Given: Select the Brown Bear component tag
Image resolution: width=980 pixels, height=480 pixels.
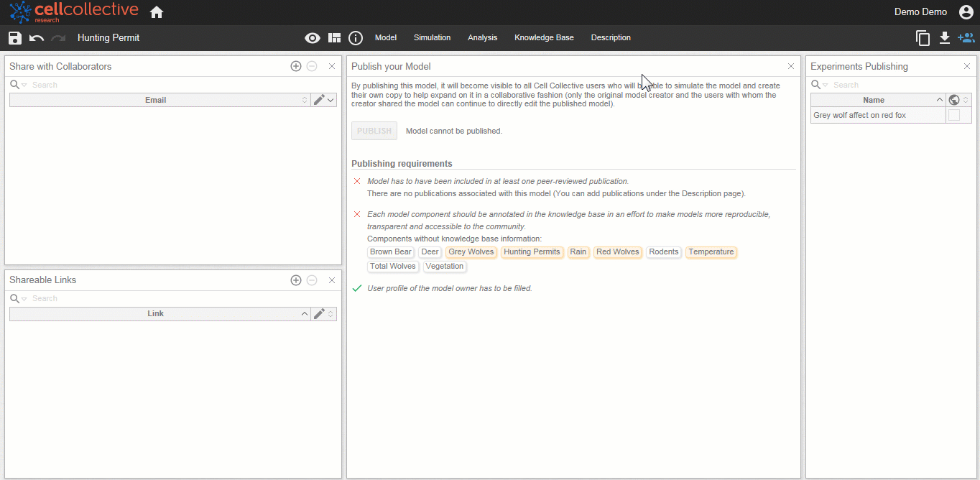Looking at the screenshot, I should click(x=391, y=252).
